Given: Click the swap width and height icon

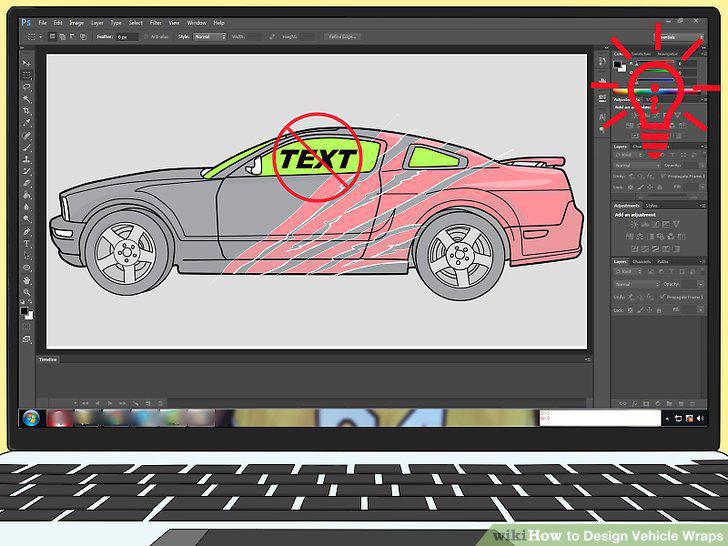Looking at the screenshot, I should [272, 37].
